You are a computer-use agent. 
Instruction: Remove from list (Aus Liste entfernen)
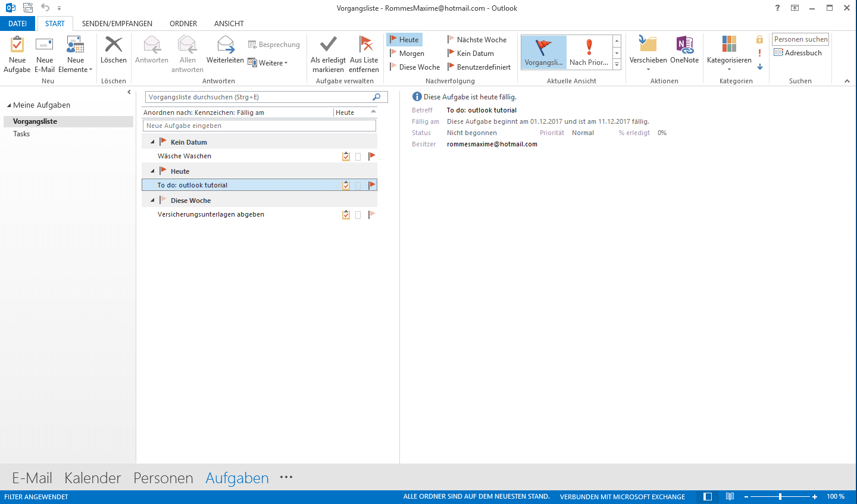[x=364, y=54]
